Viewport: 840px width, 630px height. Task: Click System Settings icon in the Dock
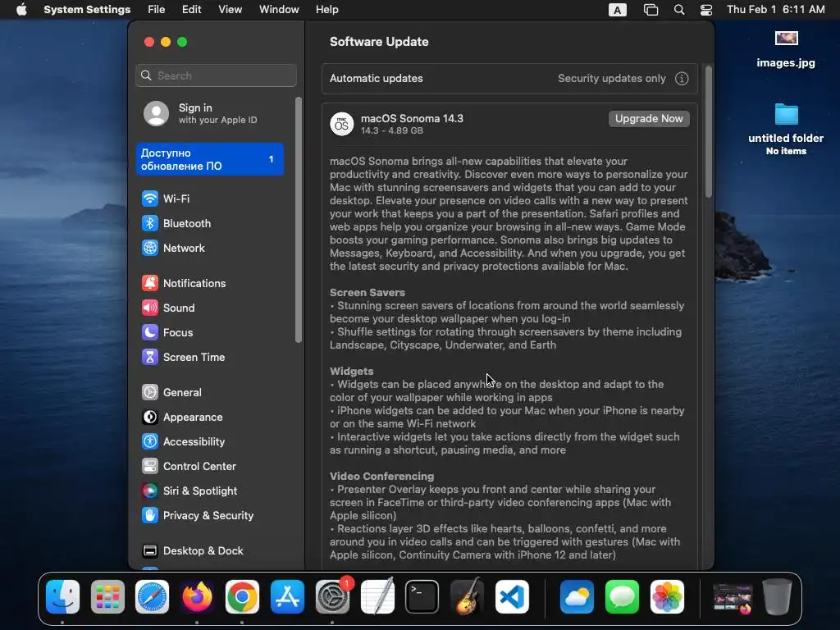332,597
